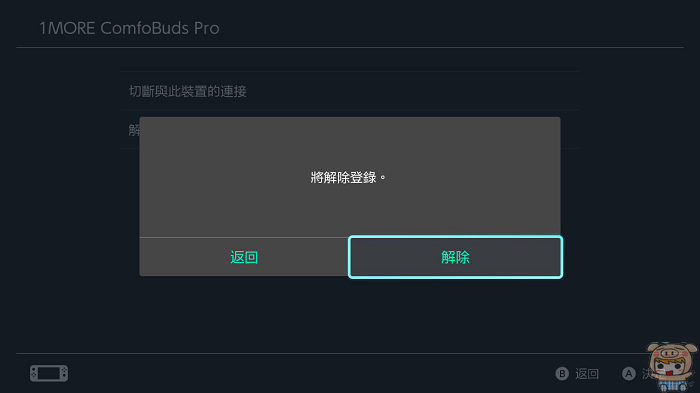Click the 返回 label beside B icon

587,374
